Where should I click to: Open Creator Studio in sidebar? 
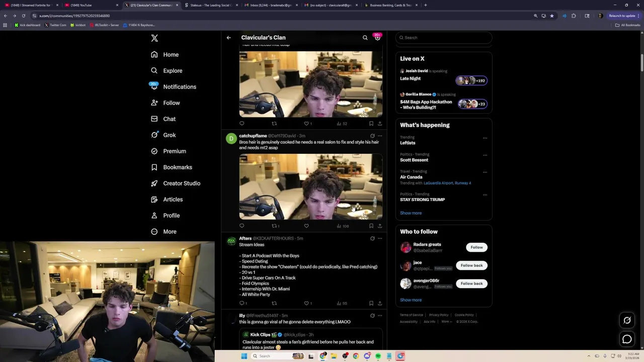point(176,183)
